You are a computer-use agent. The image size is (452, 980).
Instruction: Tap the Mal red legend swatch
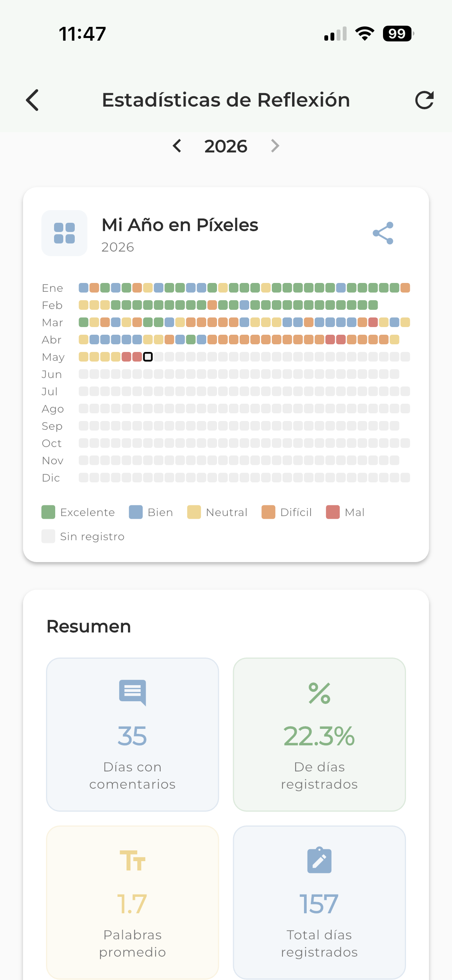coord(333,512)
